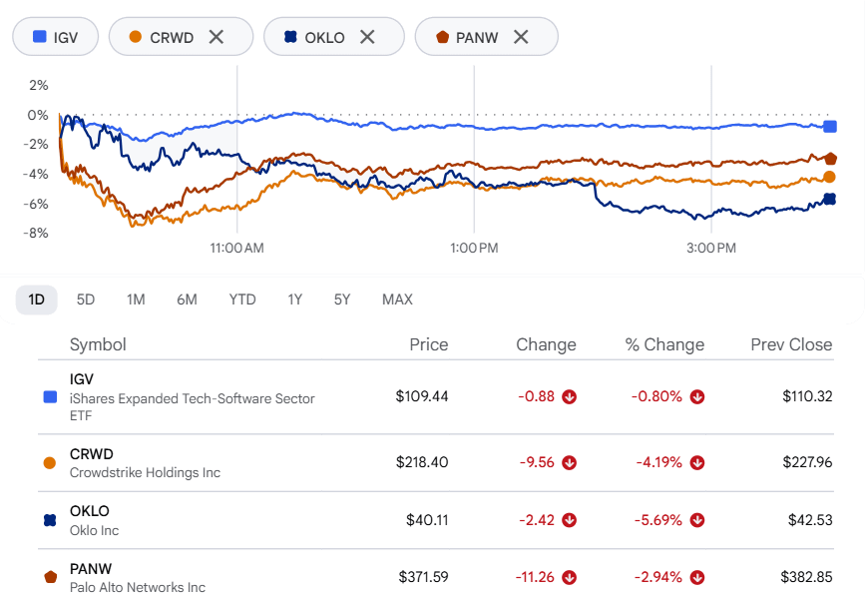Switch chart range to 6M

click(x=188, y=299)
